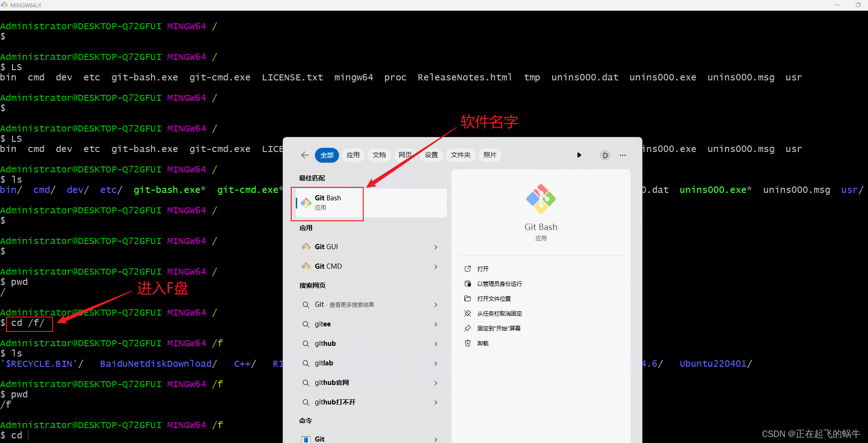Select the 照片 filter tab

pyautogui.click(x=489, y=155)
